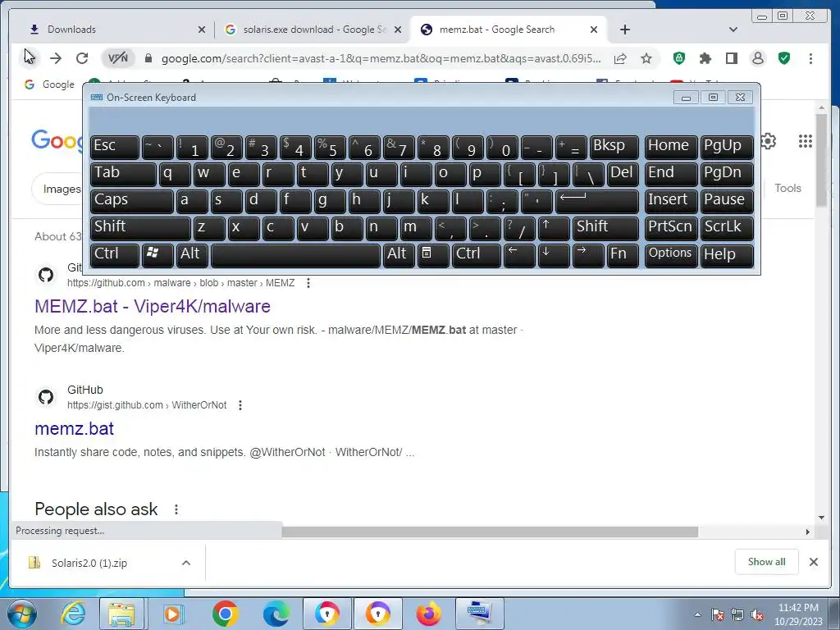Show hidden system tray icons
The height and width of the screenshot is (630, 840).
(697, 614)
